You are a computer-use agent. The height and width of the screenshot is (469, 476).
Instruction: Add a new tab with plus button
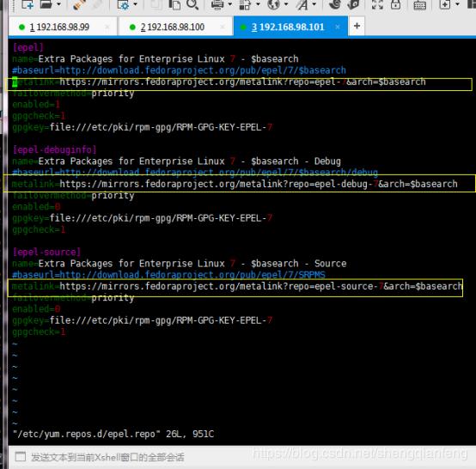click(357, 26)
